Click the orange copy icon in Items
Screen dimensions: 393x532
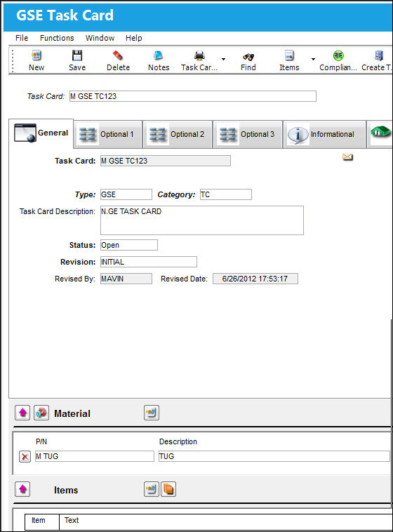click(x=168, y=489)
